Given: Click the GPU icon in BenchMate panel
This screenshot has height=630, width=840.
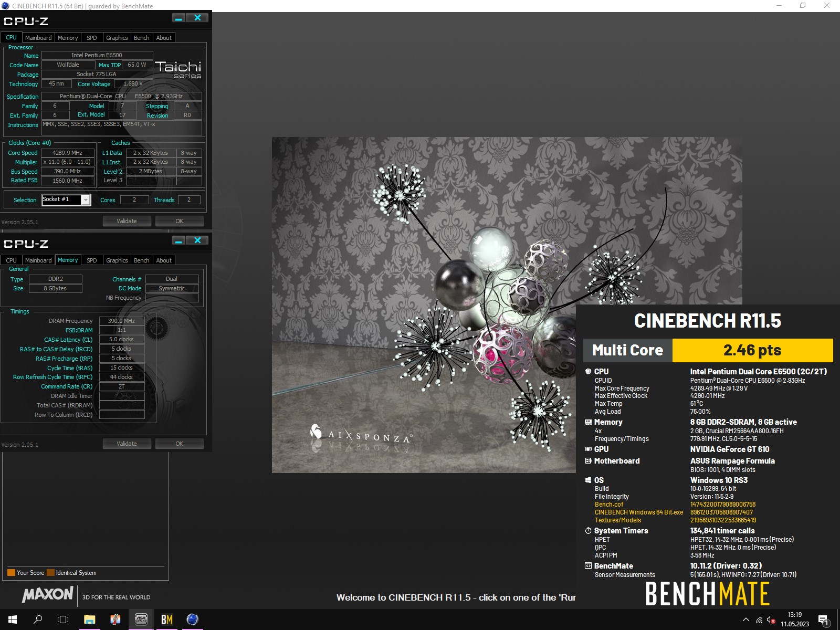Looking at the screenshot, I should [x=588, y=449].
